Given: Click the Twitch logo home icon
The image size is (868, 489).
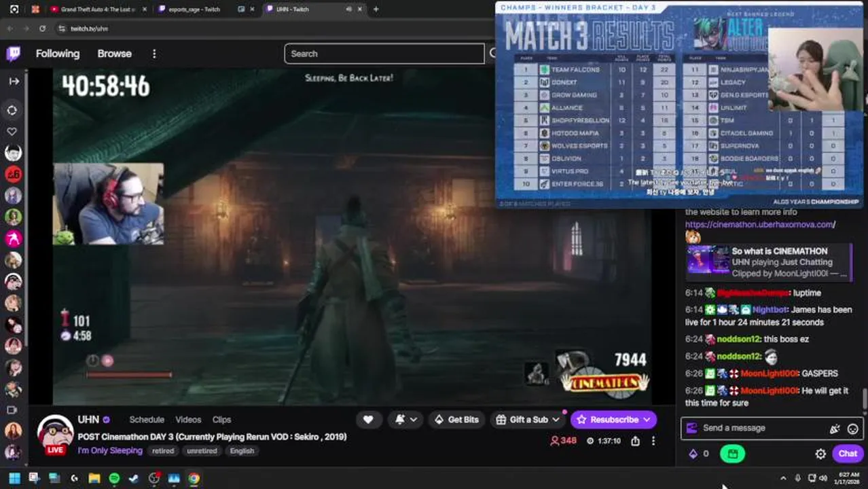Looking at the screenshot, I should tap(13, 54).
